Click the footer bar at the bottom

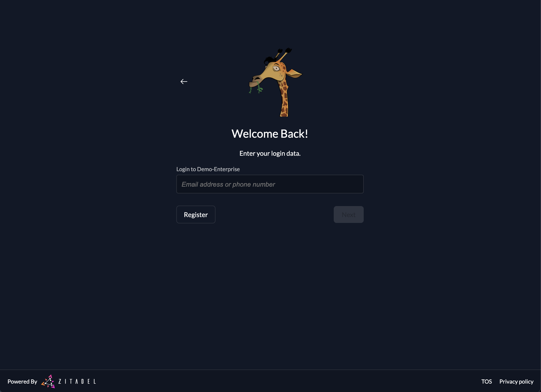(x=270, y=381)
